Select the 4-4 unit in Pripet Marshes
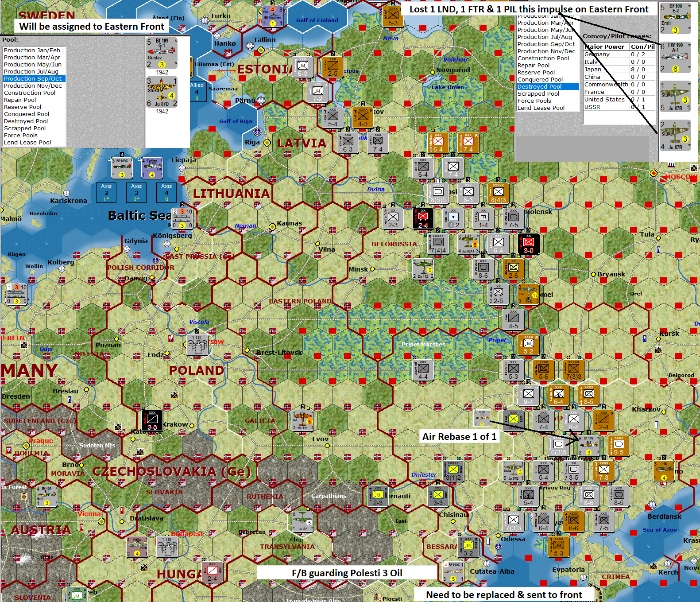This screenshot has width=700, height=602. [x=423, y=370]
